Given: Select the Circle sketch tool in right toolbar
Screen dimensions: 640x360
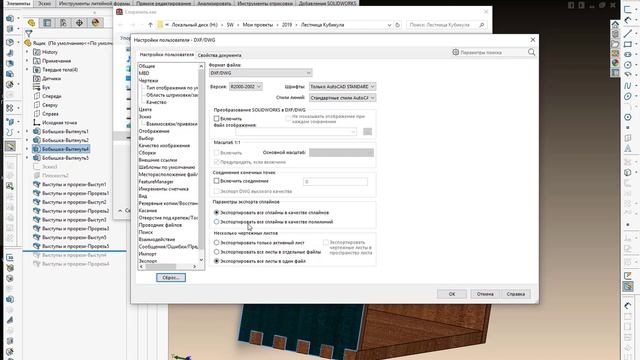Looking at the screenshot, I should [x=628, y=65].
